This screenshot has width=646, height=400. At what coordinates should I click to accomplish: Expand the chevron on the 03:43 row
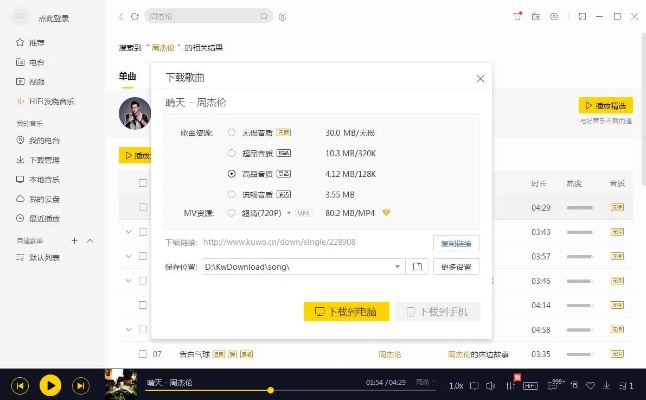pyautogui.click(x=129, y=232)
